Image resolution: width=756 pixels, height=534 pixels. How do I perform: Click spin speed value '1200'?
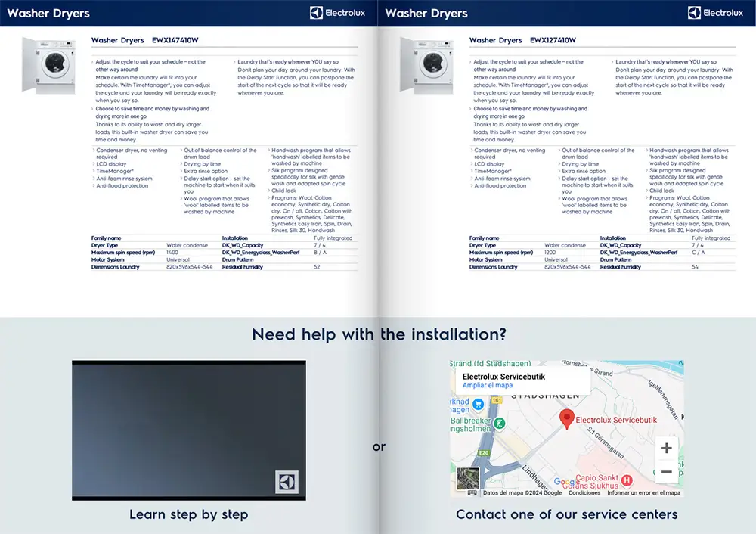550,253
